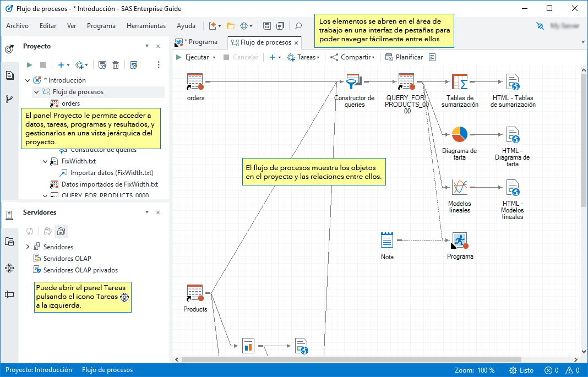The image size is (588, 377).
Task: Click the Nota notepad icon
Action: pos(388,240)
